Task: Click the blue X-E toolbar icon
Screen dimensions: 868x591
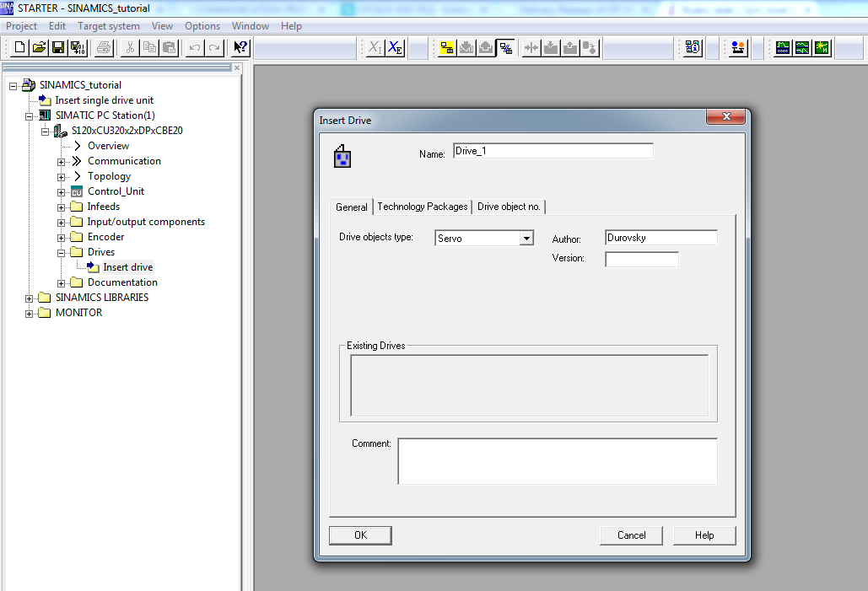Action: pyautogui.click(x=395, y=47)
